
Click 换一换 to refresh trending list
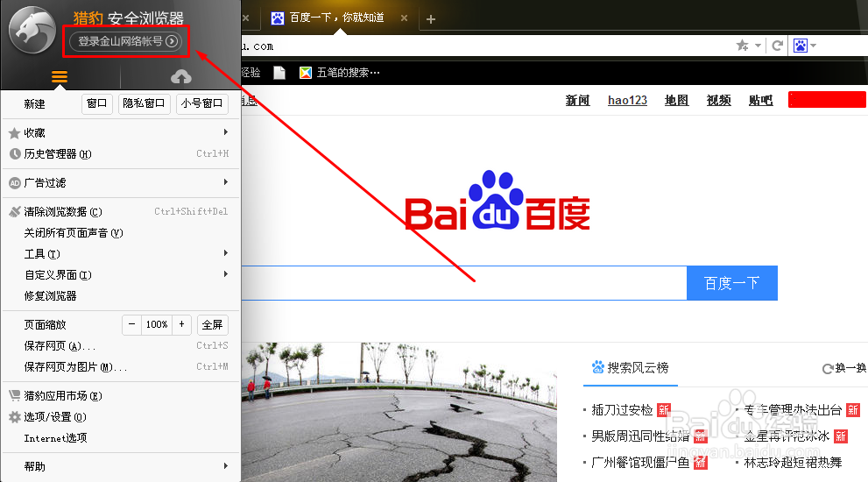pyautogui.click(x=850, y=368)
